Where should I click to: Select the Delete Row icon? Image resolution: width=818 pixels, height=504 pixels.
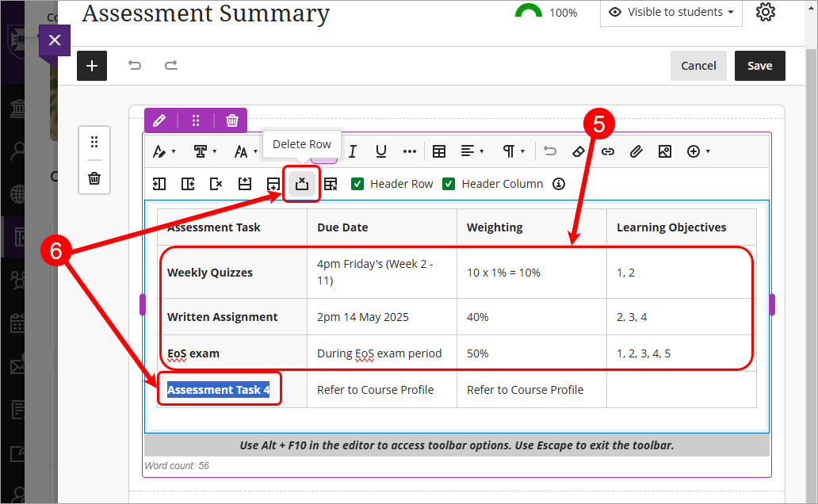[x=304, y=183]
